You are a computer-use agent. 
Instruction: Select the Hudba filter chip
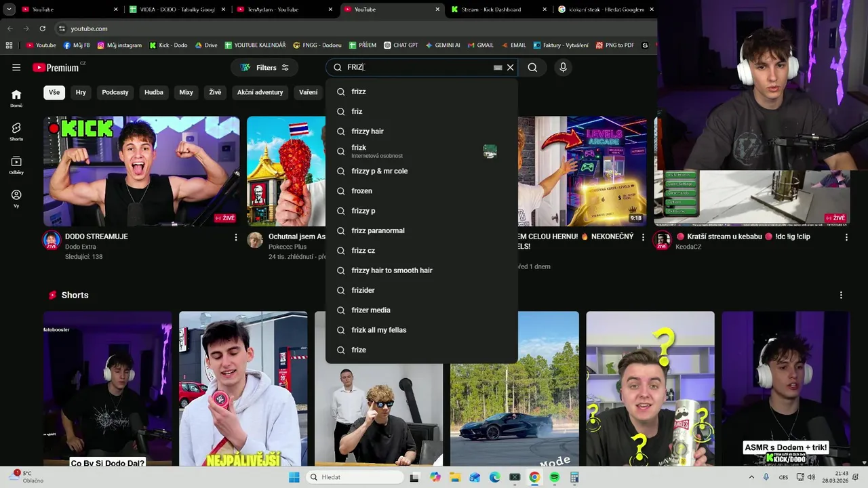[154, 92]
